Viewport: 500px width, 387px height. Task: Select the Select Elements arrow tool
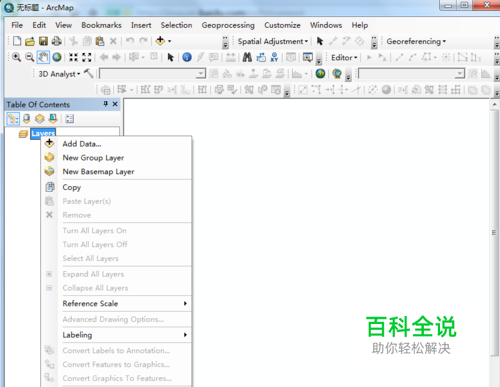tap(170, 57)
